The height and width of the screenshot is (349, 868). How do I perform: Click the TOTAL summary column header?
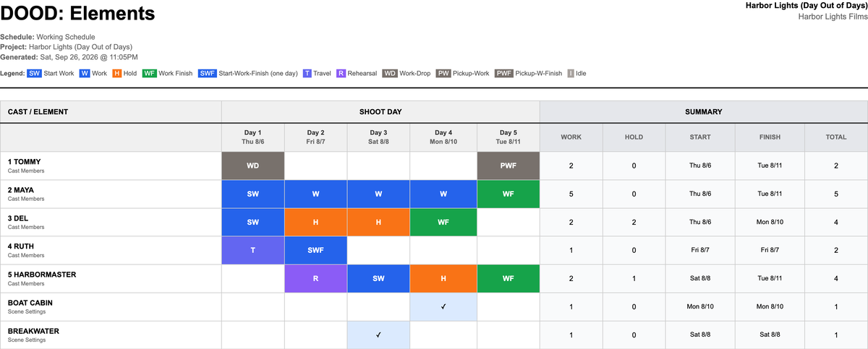tap(836, 137)
